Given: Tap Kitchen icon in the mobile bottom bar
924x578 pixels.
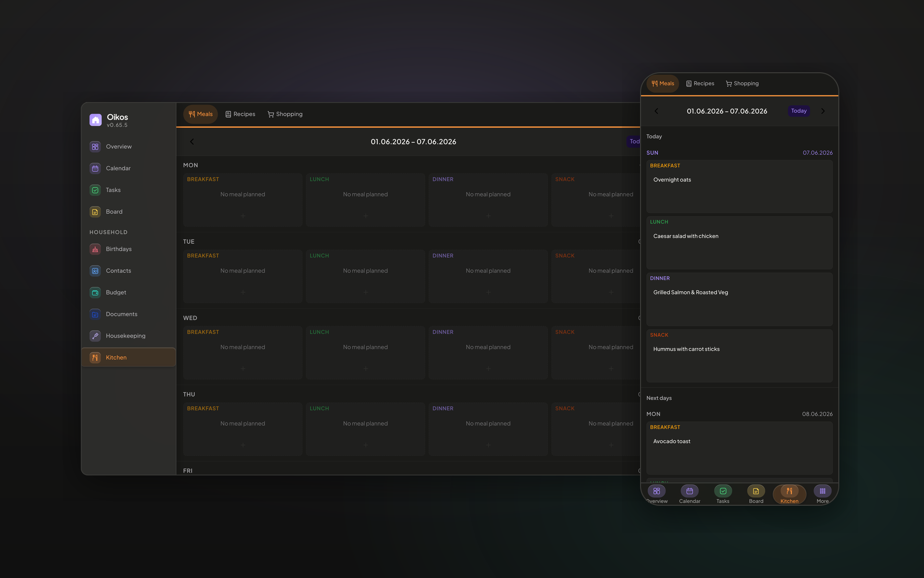Looking at the screenshot, I should 789,491.
